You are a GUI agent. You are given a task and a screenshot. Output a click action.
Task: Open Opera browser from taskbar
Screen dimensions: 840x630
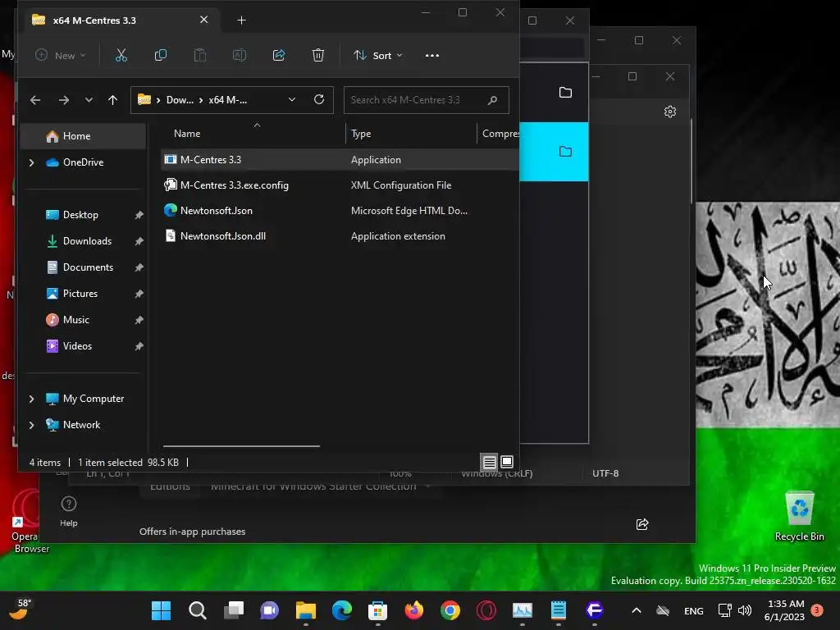(x=486, y=610)
